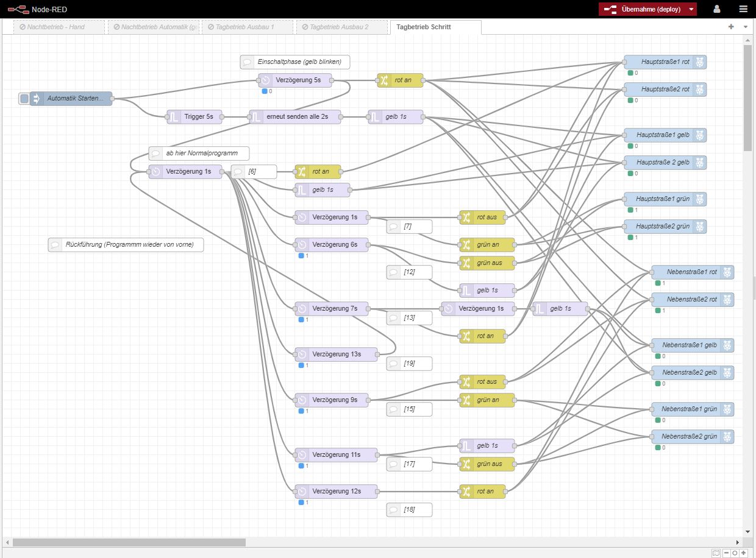This screenshot has height=558, width=756.
Task: Click the Raspberry Pi icon on Hauptstraße1 rot
Action: 701,62
